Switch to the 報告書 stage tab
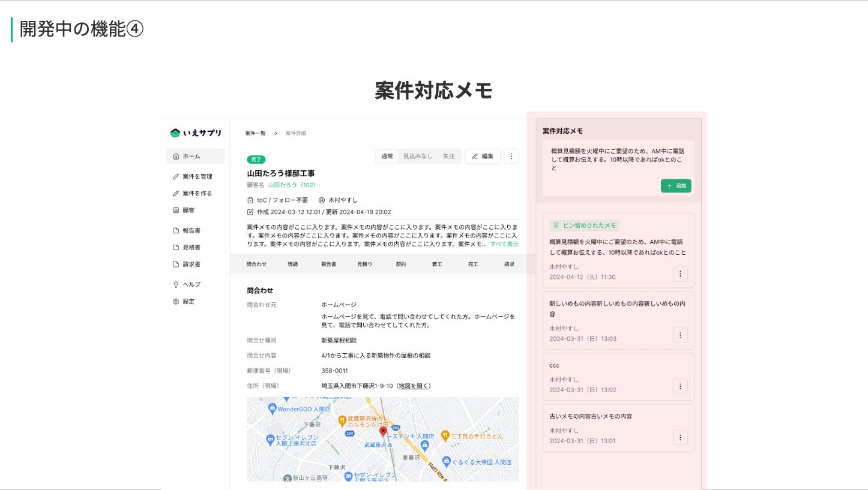Screen dimensions: 868x490 (328, 264)
